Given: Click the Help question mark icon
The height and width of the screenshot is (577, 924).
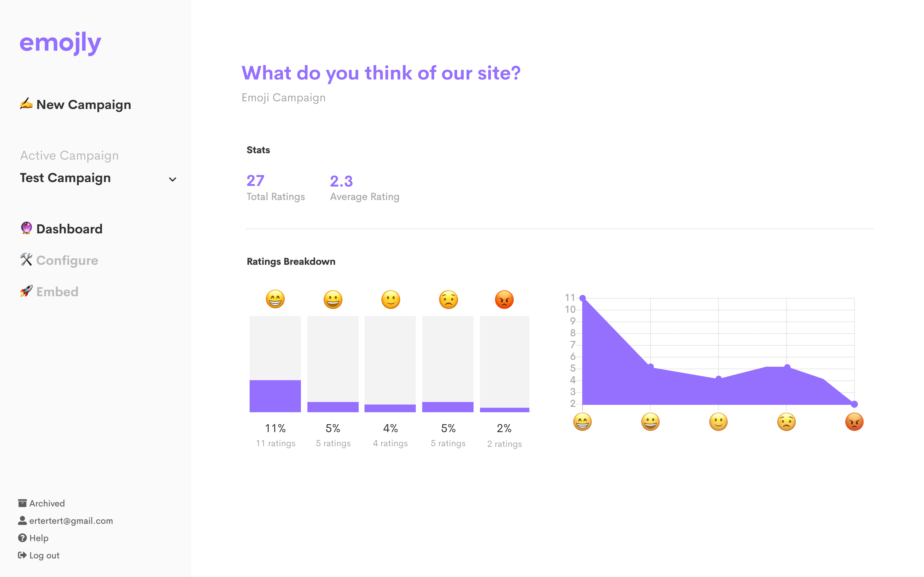Looking at the screenshot, I should point(22,538).
